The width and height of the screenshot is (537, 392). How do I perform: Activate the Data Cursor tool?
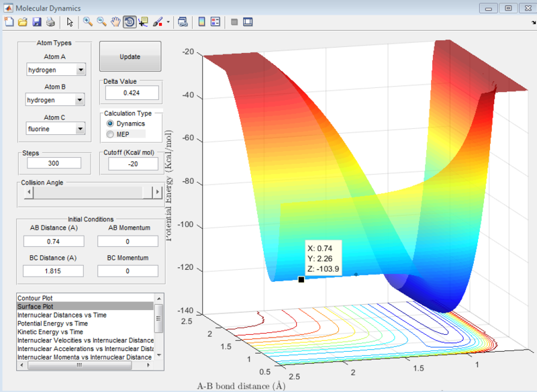[143, 22]
